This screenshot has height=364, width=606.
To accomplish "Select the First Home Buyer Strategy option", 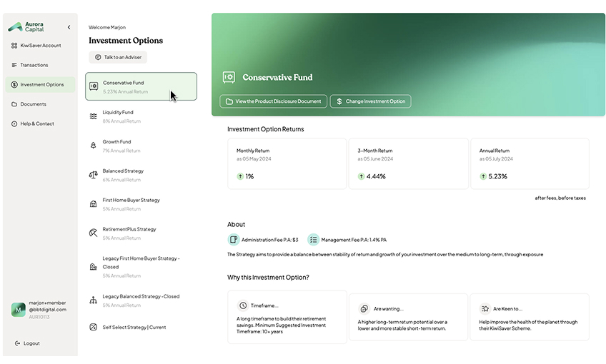I will tap(141, 204).
